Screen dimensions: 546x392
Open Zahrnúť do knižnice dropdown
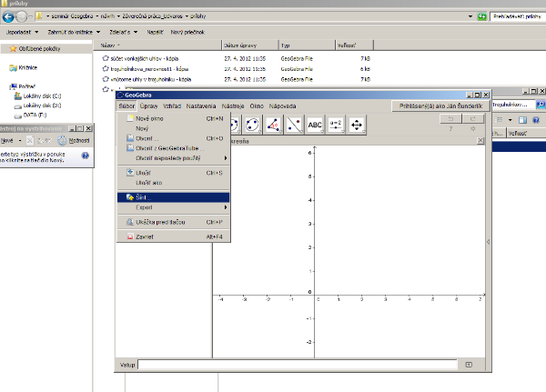click(74, 32)
